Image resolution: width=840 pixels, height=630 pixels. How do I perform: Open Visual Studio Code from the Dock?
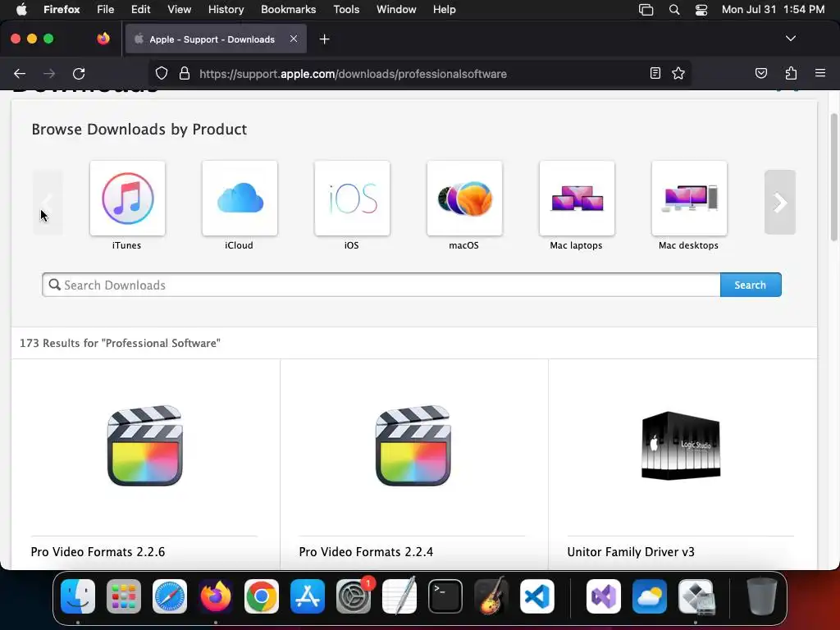point(536,596)
